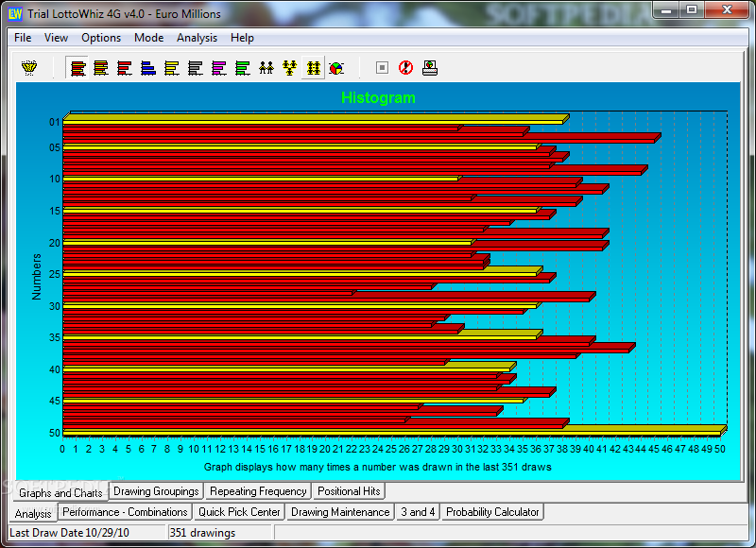Maximize the LottoWhiz window
The height and width of the screenshot is (548, 756).
point(692,9)
